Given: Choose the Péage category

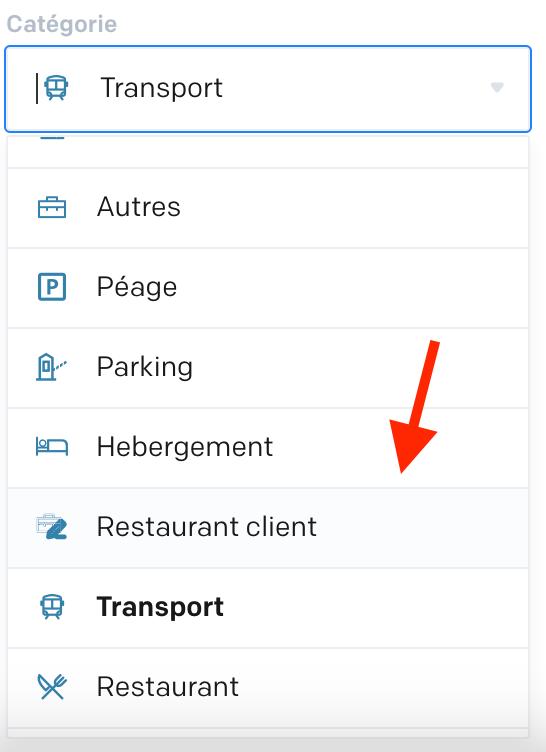Looking at the screenshot, I should 268,288.
